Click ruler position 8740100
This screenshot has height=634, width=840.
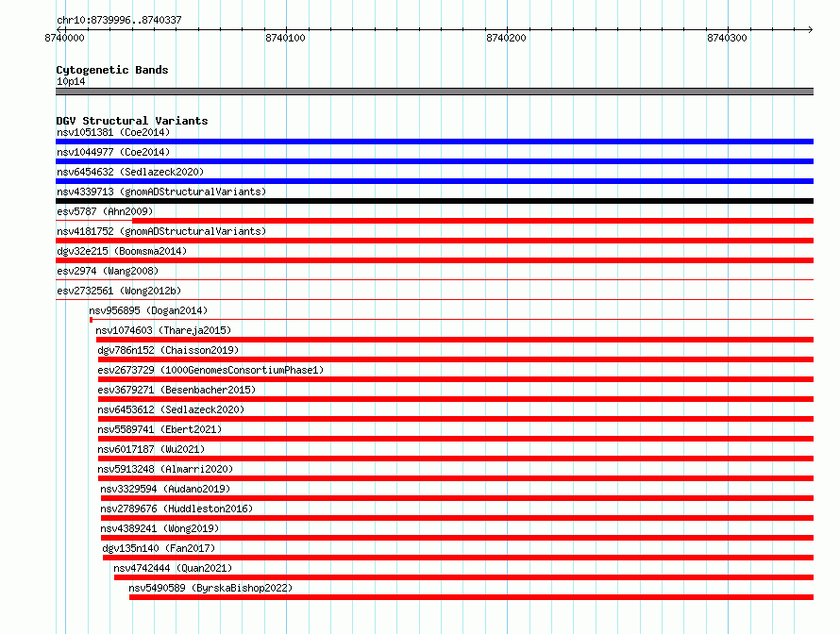(x=286, y=38)
